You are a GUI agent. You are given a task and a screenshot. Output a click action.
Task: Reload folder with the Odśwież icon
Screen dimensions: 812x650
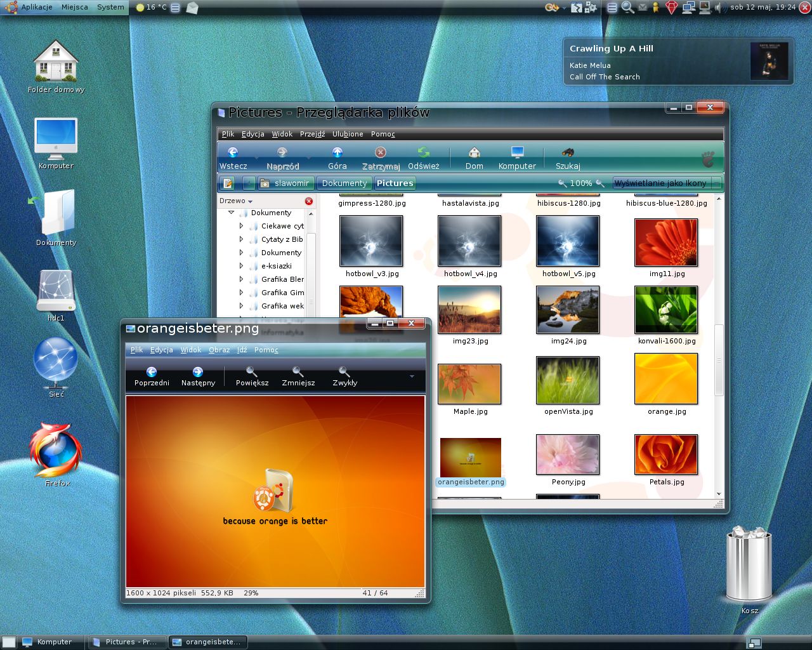[423, 152]
